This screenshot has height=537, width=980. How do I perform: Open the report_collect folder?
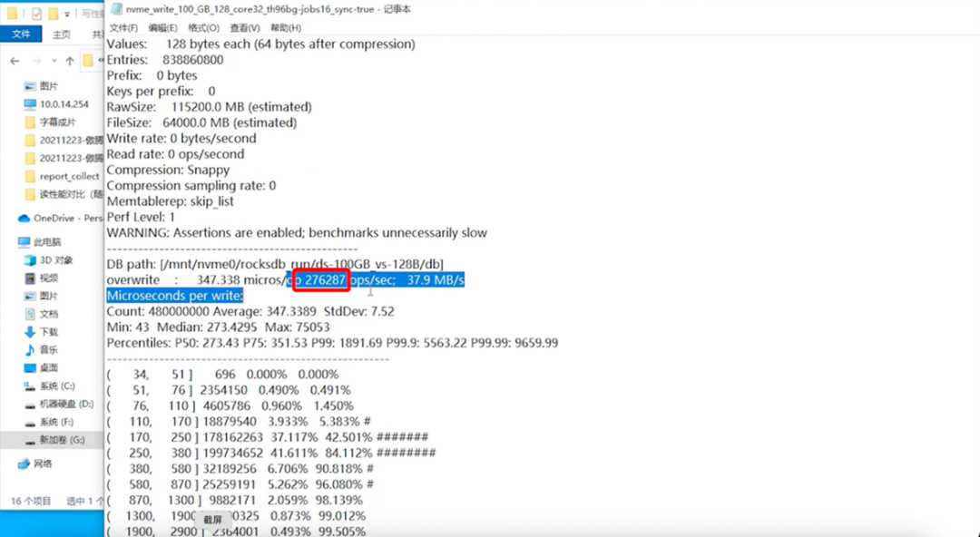pyautogui.click(x=62, y=176)
